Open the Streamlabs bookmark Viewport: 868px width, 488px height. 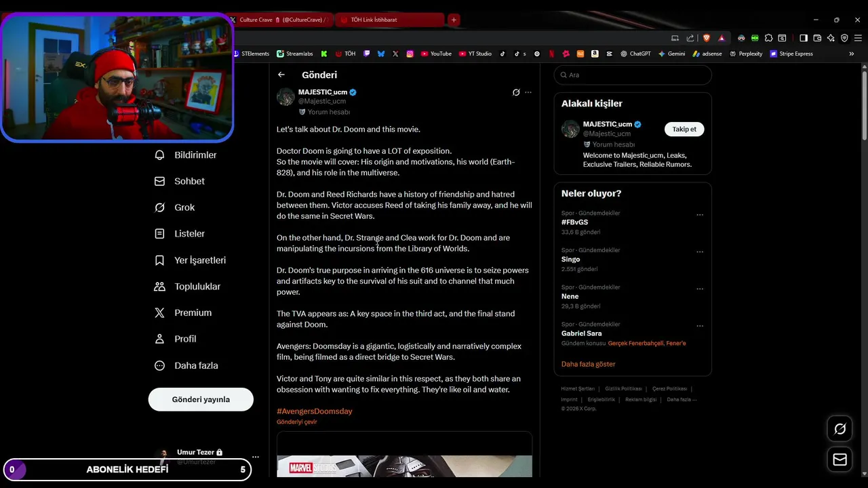coord(295,54)
